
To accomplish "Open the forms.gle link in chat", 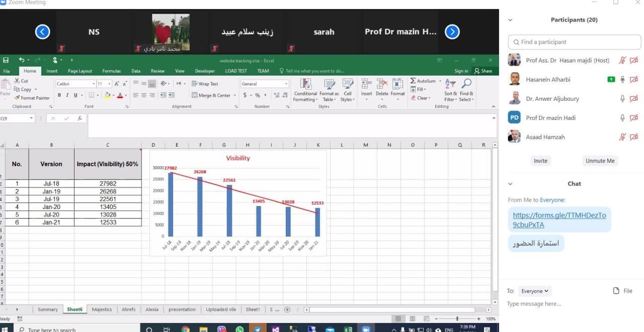I will click(x=559, y=220).
